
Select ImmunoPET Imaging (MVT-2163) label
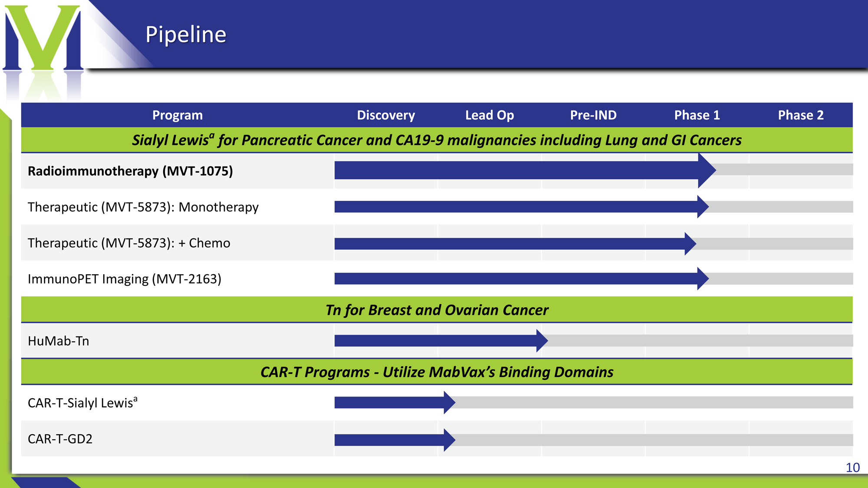pyautogui.click(x=125, y=279)
